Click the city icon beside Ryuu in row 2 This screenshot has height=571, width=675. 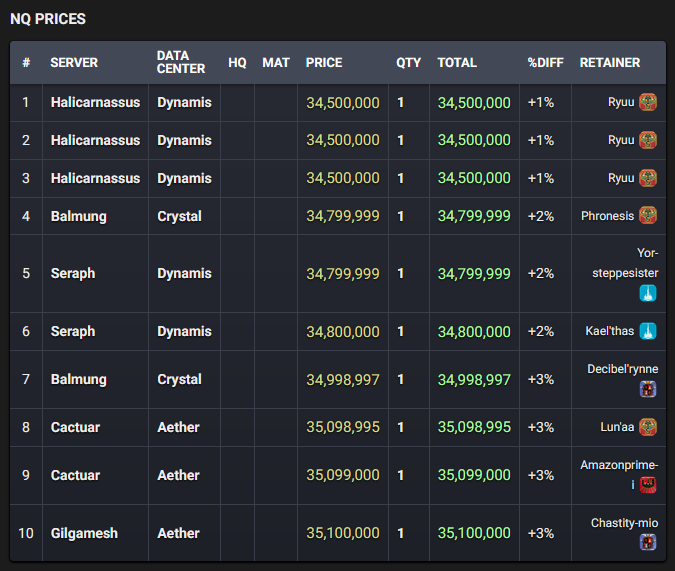coord(648,140)
